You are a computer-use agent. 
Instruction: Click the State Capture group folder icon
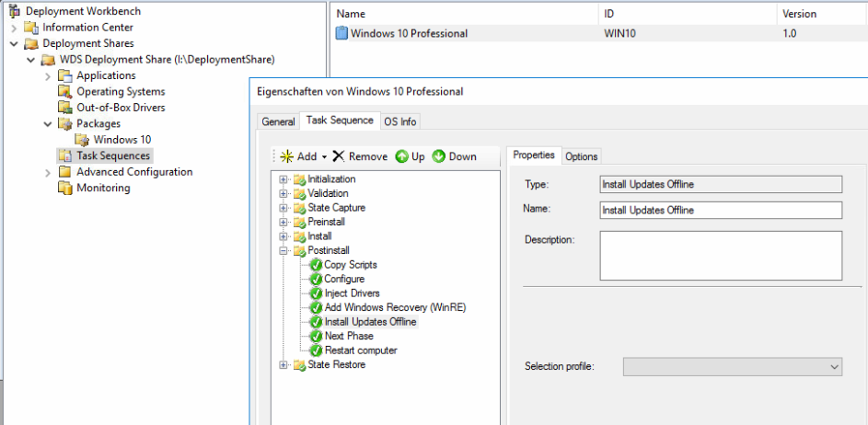coord(299,208)
